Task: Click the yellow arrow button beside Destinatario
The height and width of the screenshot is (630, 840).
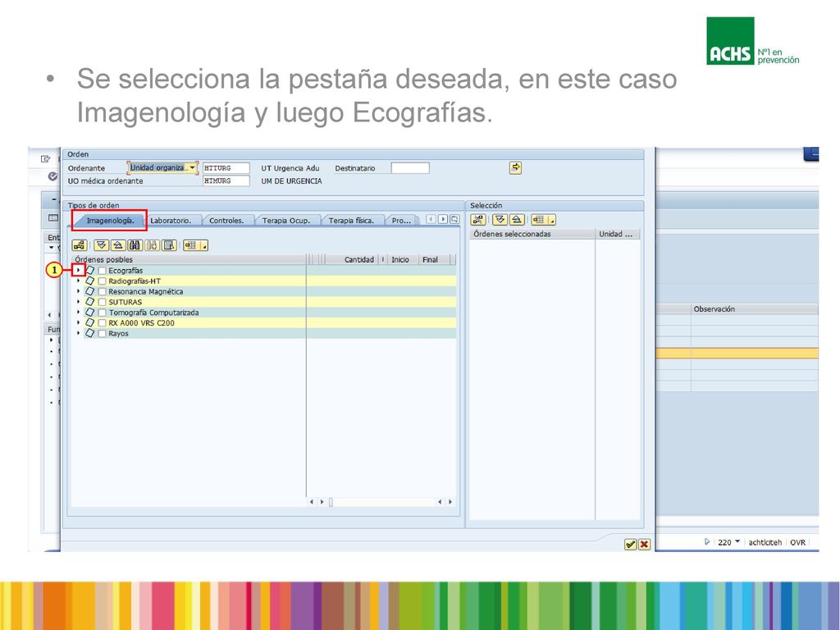Action: [515, 167]
